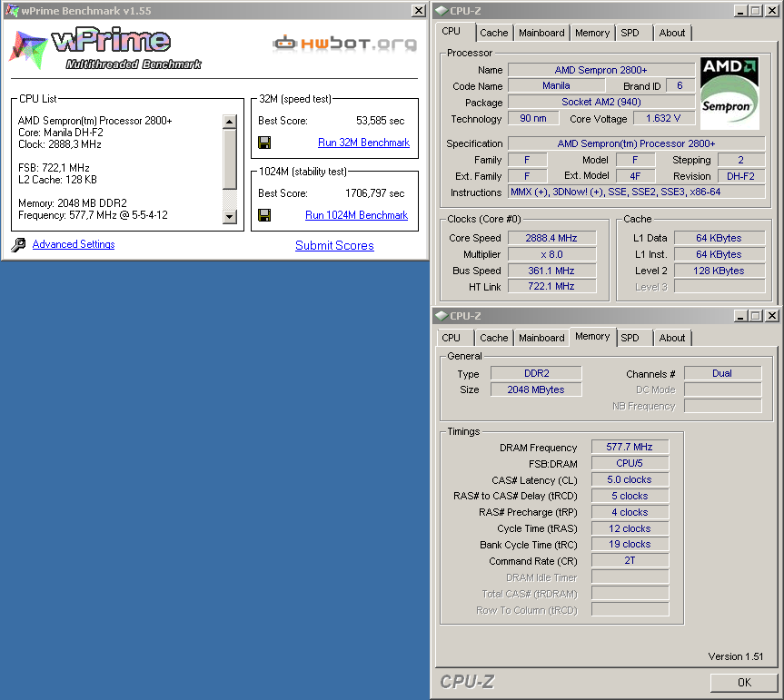Click HT Link value 722.1 MHz
This screenshot has height=700, width=784.
pyautogui.click(x=551, y=286)
